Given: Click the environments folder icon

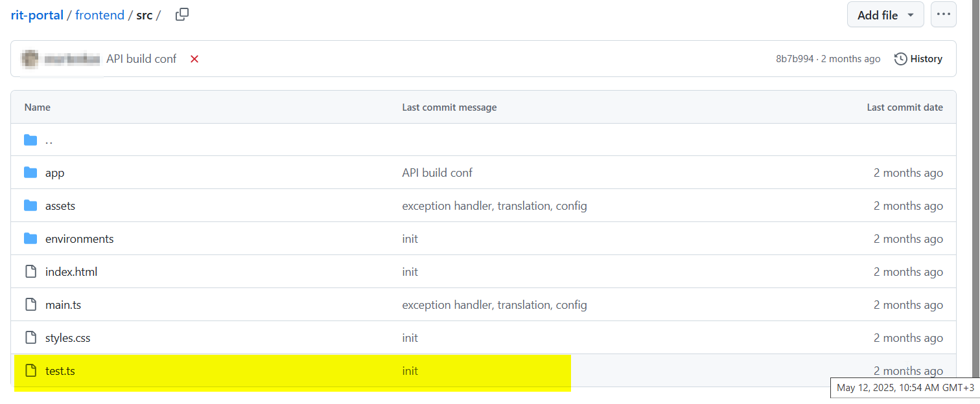Looking at the screenshot, I should click(x=30, y=239).
